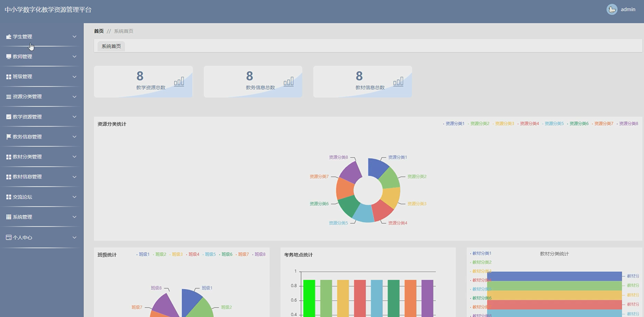Click the admin username

(628, 9)
